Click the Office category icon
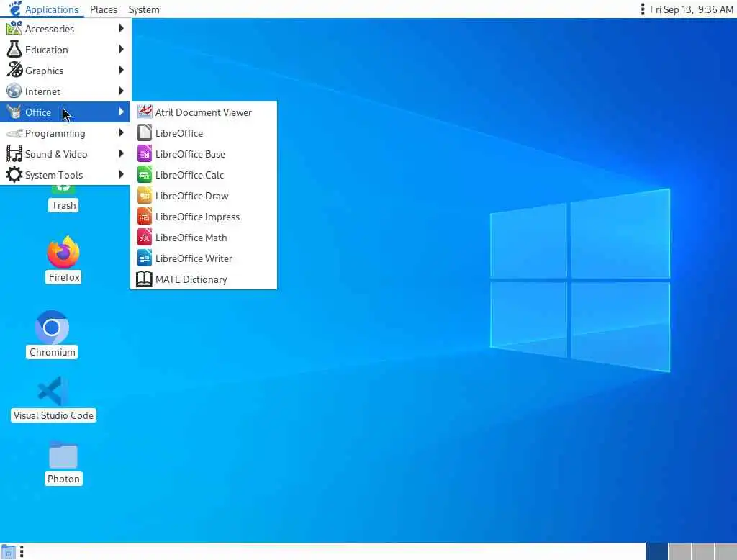Viewport: 737px width, 560px height. tap(14, 112)
